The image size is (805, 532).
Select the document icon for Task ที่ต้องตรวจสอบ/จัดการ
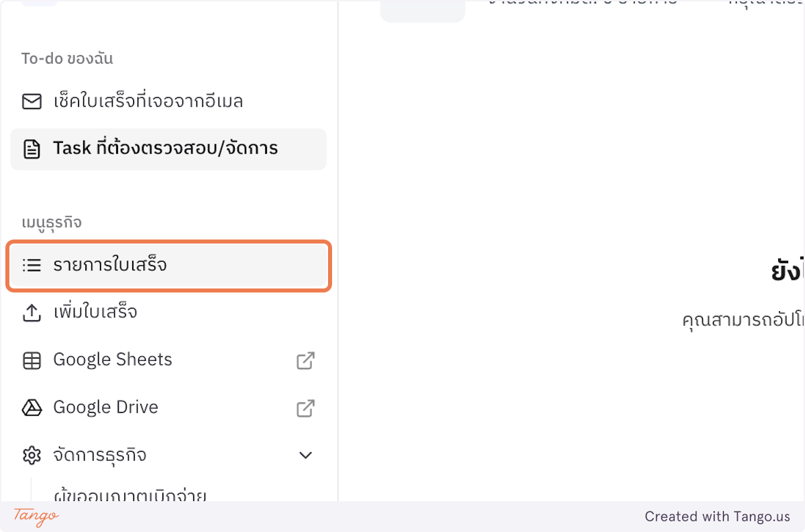click(x=31, y=148)
